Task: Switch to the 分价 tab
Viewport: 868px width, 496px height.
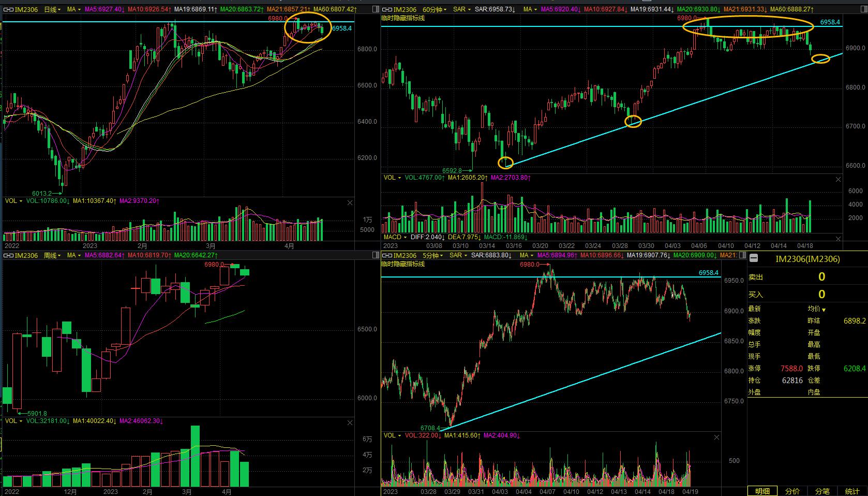Action: pos(792,491)
